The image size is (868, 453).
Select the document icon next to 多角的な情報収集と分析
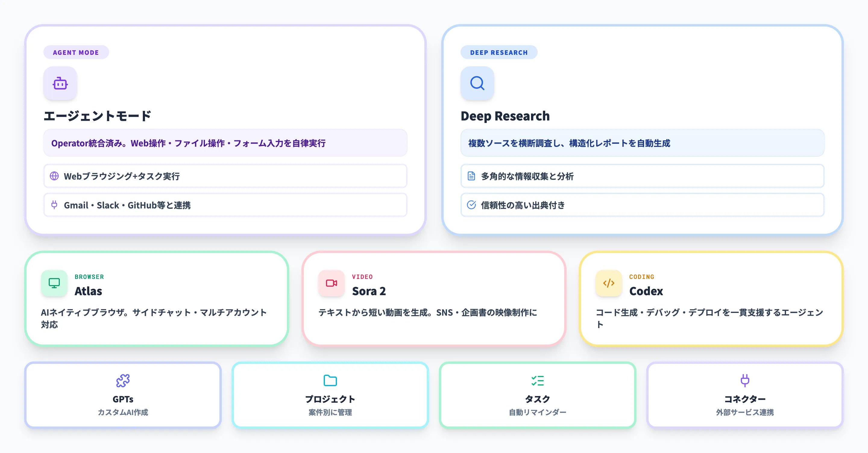point(471,176)
